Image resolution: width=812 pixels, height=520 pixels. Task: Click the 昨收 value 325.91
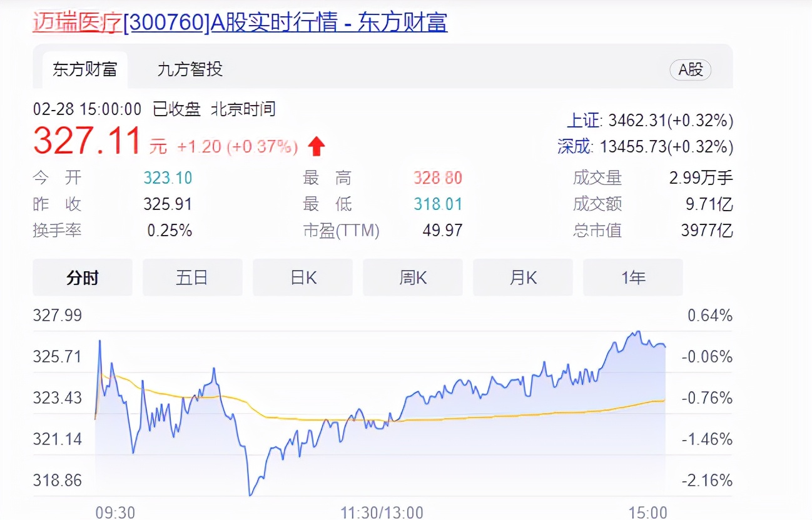[168, 204]
